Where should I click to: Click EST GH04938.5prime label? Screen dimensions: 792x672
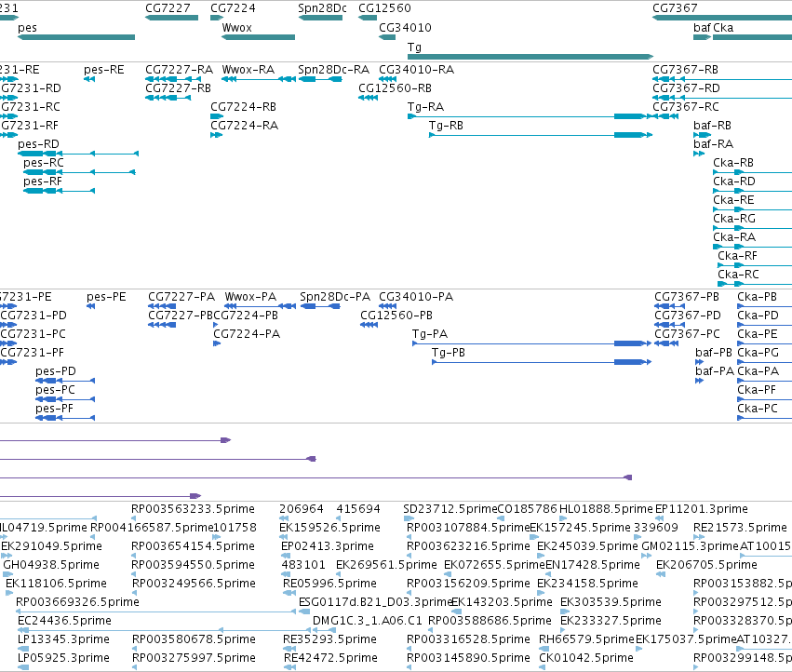click(51, 565)
